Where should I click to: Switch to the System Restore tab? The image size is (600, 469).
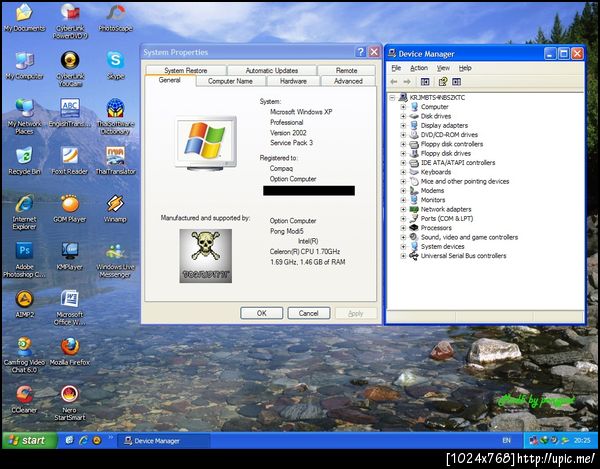[186, 70]
